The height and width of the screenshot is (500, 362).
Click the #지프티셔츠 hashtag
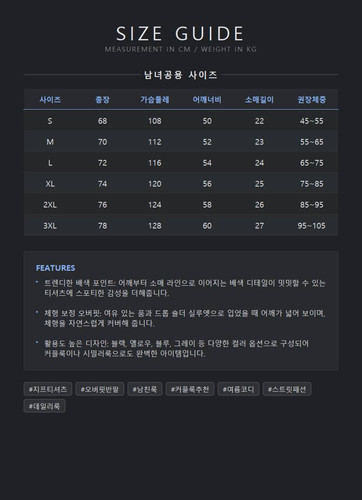click(x=48, y=389)
